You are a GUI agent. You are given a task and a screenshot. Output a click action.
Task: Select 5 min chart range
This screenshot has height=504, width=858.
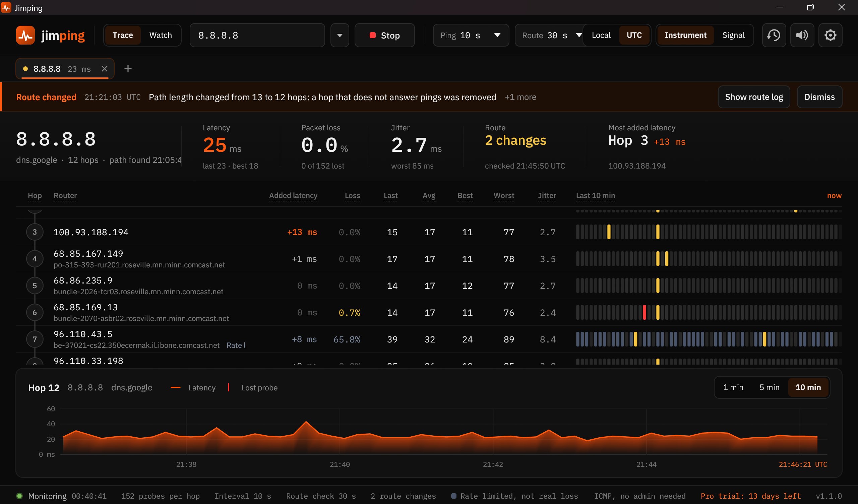coord(769,387)
